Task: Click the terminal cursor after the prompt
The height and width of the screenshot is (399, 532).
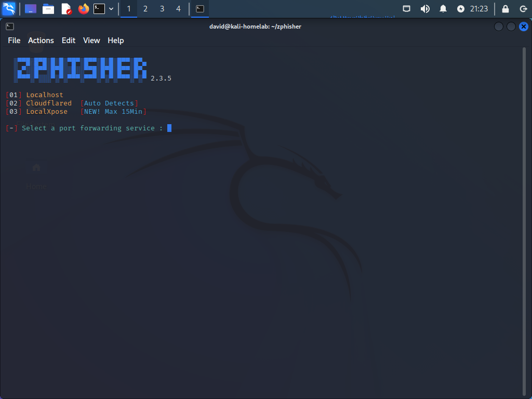Action: tap(169, 128)
